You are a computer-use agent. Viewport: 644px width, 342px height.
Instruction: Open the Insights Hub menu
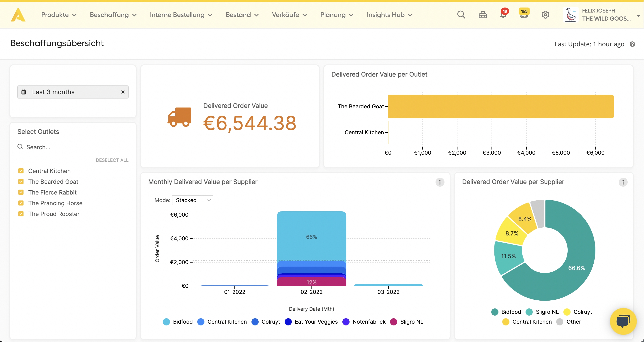tap(389, 15)
